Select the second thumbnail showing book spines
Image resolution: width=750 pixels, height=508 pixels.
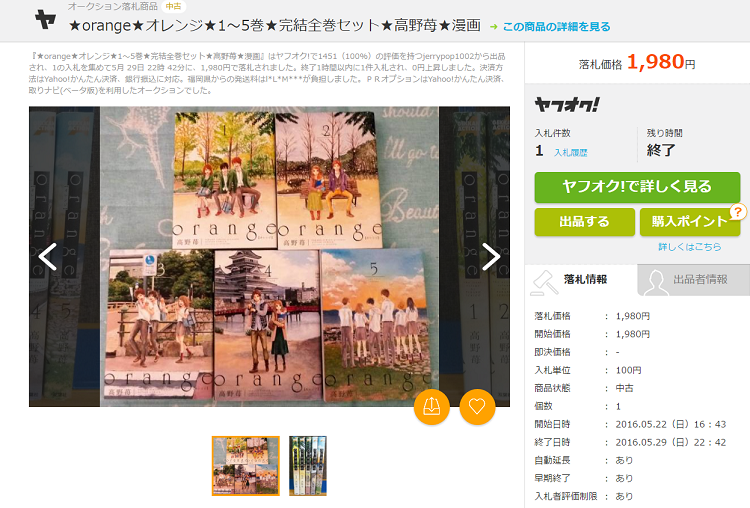point(308,465)
